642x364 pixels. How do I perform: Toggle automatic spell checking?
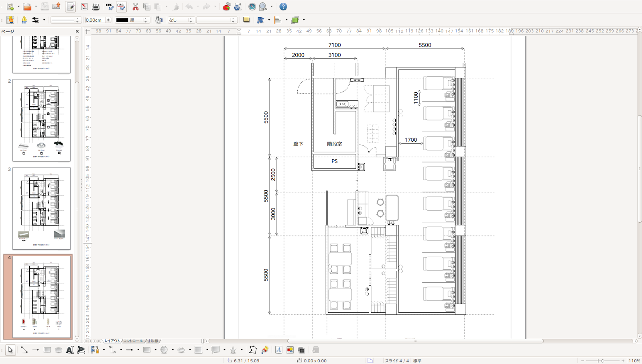[121, 7]
